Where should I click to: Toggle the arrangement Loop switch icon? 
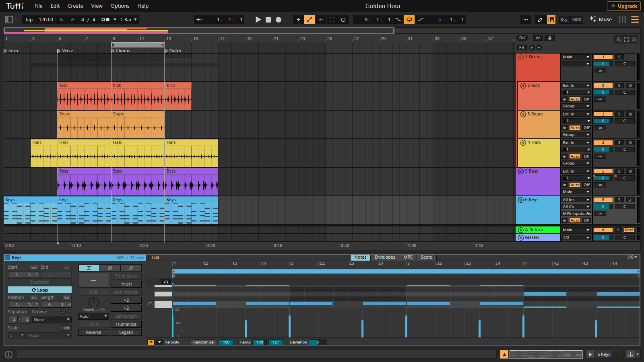[x=409, y=19]
